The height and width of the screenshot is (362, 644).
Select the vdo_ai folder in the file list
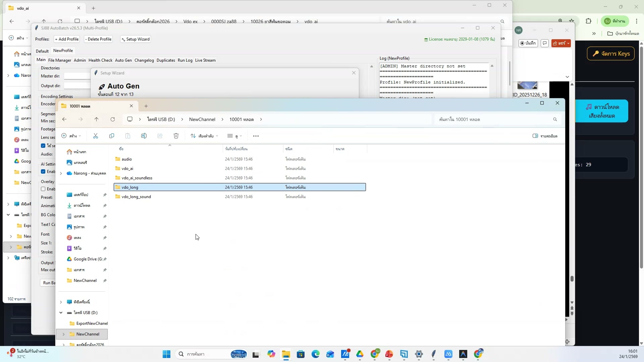pos(128,169)
